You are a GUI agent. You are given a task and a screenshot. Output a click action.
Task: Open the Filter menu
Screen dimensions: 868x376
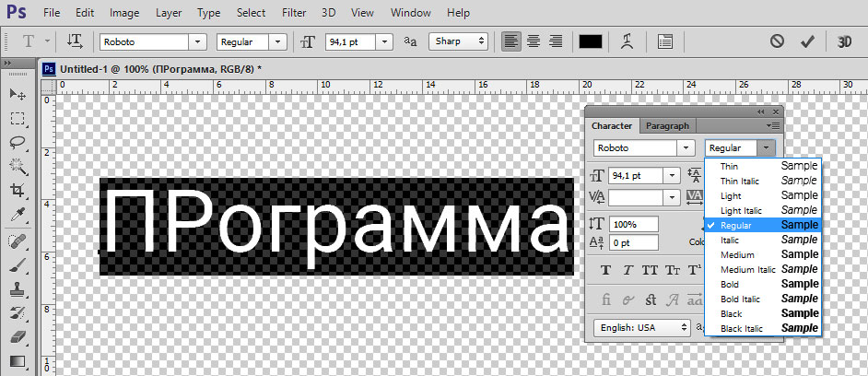click(294, 13)
